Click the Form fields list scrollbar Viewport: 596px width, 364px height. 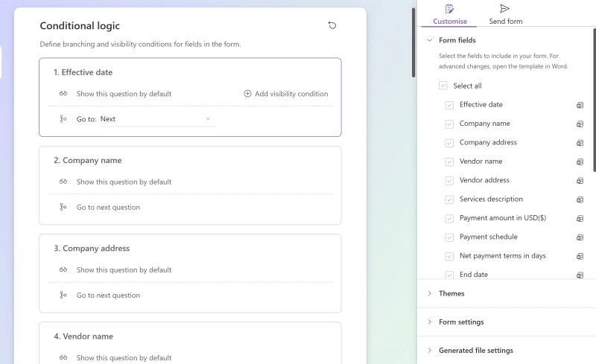pyautogui.click(x=594, y=100)
